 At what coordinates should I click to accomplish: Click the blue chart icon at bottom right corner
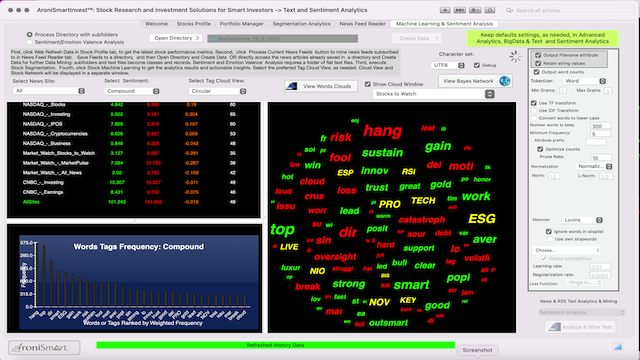(618, 347)
